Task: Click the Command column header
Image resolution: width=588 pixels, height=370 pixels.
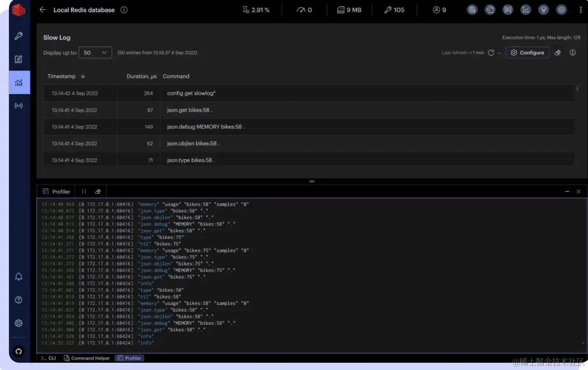Action: 176,77
